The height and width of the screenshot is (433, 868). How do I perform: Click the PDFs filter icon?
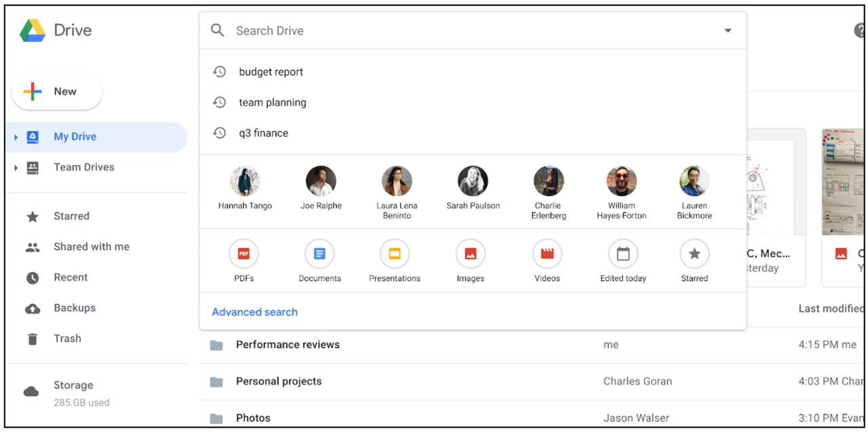click(243, 254)
